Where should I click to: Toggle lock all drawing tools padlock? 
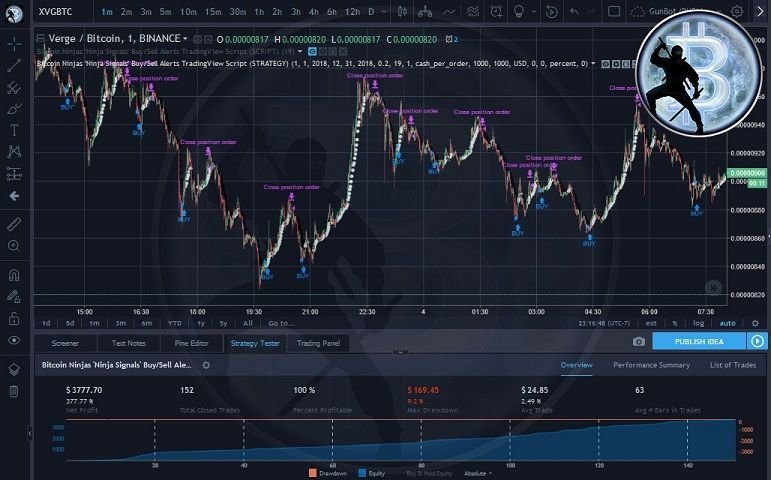pos(14,319)
